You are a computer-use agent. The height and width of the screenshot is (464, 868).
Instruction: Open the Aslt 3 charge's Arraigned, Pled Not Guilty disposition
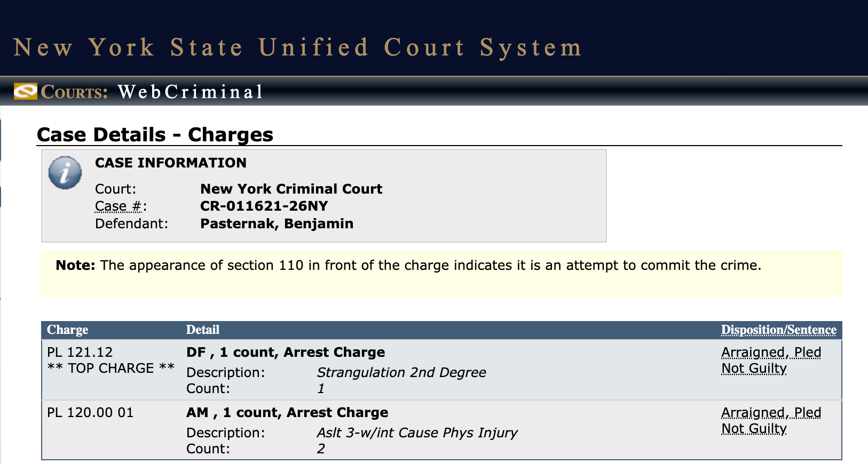pyautogui.click(x=771, y=421)
